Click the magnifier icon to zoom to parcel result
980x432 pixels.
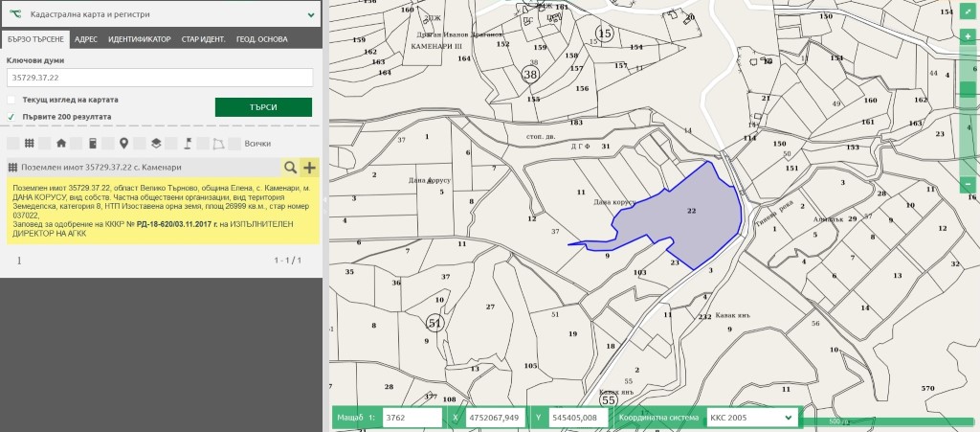click(x=289, y=168)
